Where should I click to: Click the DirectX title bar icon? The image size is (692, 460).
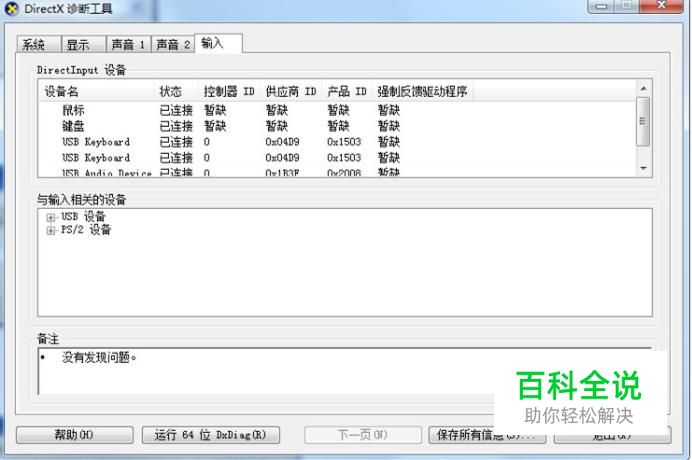point(11,8)
